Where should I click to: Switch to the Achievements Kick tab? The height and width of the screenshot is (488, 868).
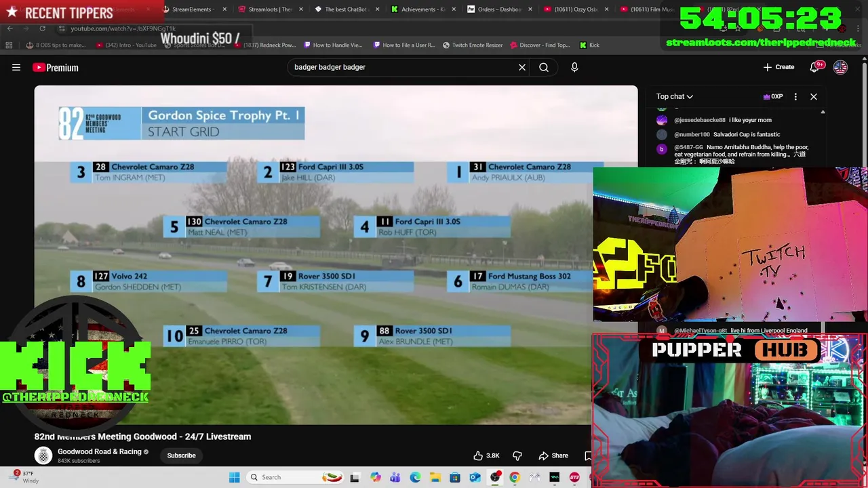click(423, 9)
